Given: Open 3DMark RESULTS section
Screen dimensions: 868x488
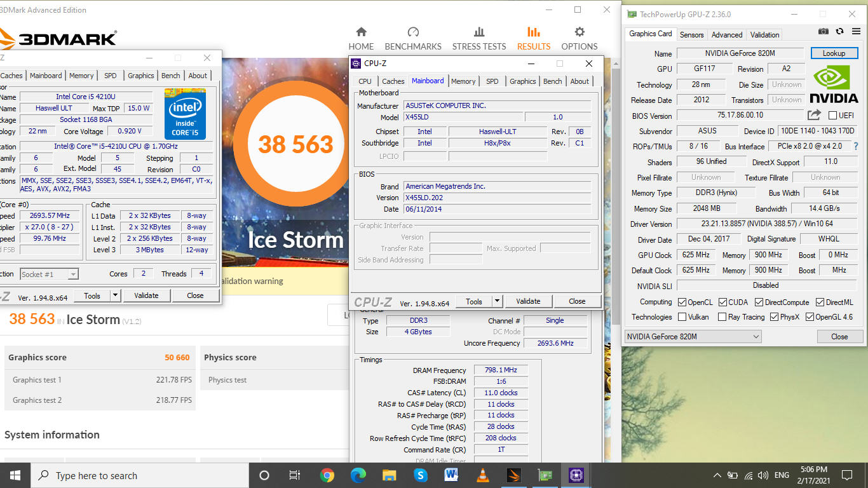Looking at the screenshot, I should [534, 39].
